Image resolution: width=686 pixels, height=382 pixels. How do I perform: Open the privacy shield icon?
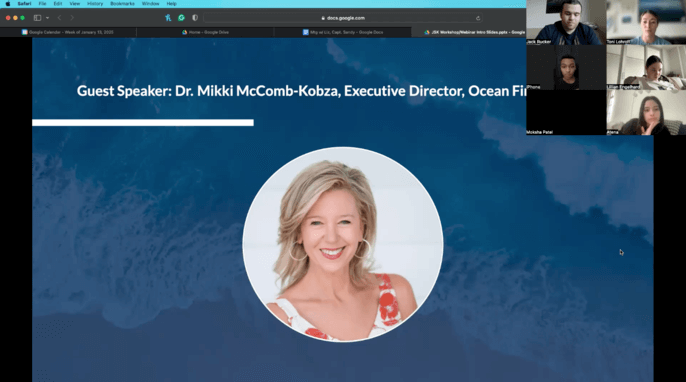(x=195, y=18)
